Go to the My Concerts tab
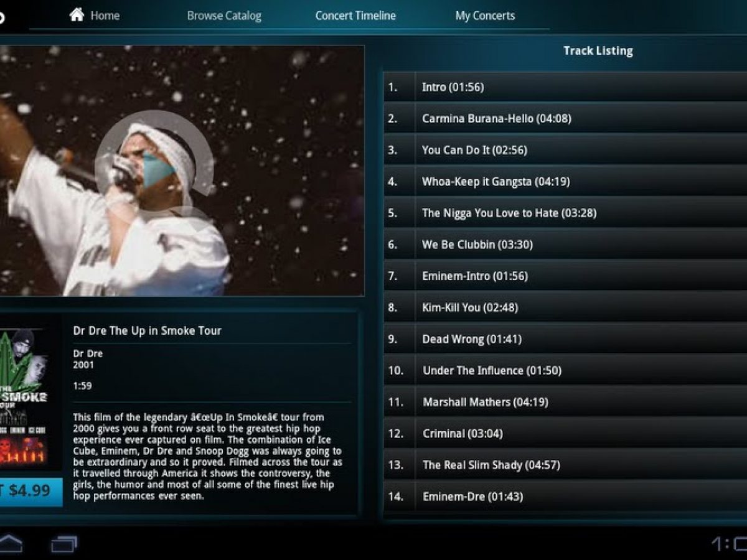Viewport: 747px width, 560px height. [x=485, y=16]
